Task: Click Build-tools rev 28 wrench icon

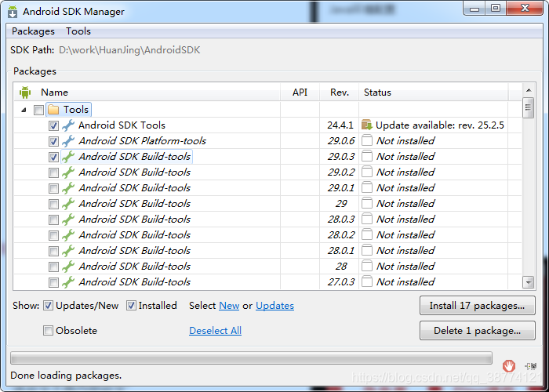Action: click(x=68, y=267)
